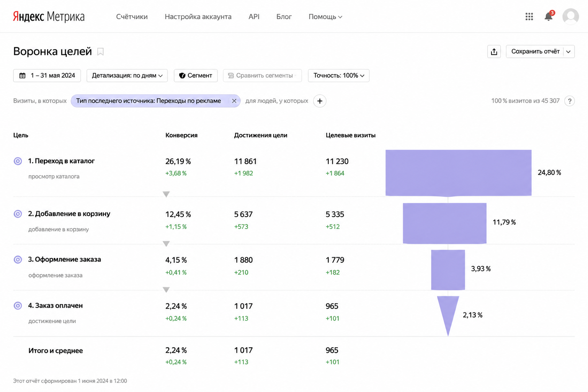Click the 3,93 % funnel bar
The height and width of the screenshot is (392, 588).
(448, 270)
